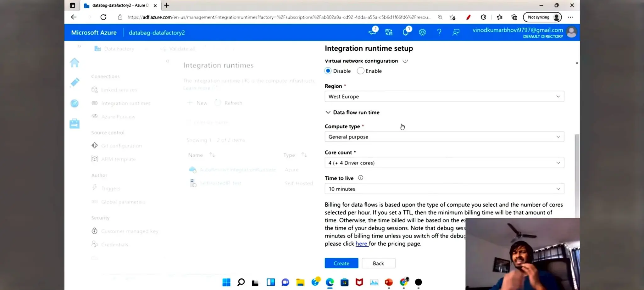Select the databag-datafactory2 browser tab
644x290 pixels.
[120, 5]
